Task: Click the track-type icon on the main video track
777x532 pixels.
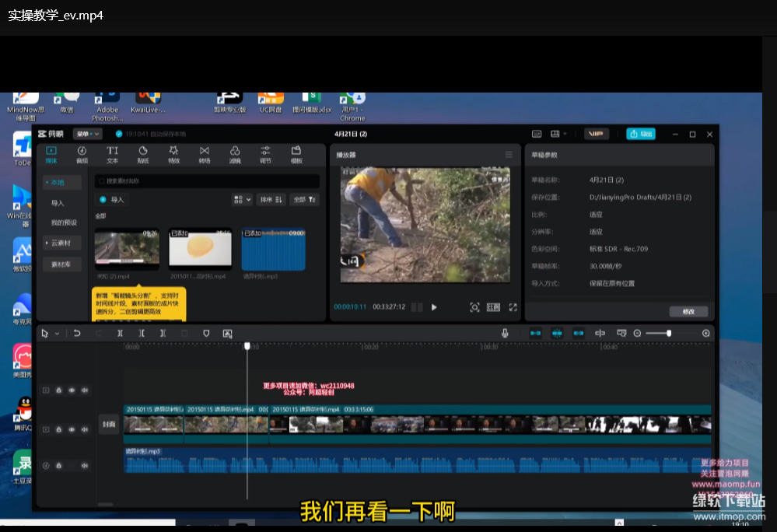Action: click(x=46, y=429)
